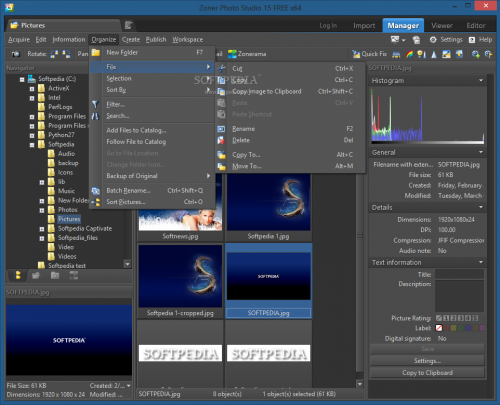Click the fourth navigator mode icon
The height and width of the screenshot is (405, 500).
coord(74,275)
